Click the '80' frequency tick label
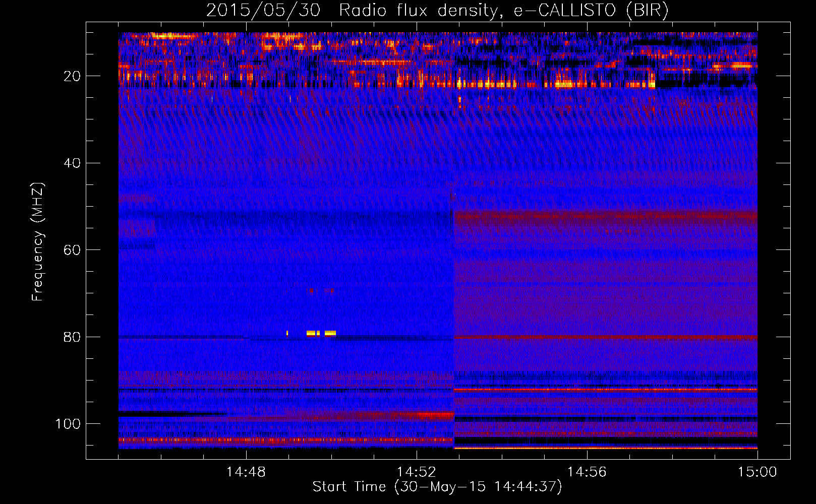 coord(72,337)
